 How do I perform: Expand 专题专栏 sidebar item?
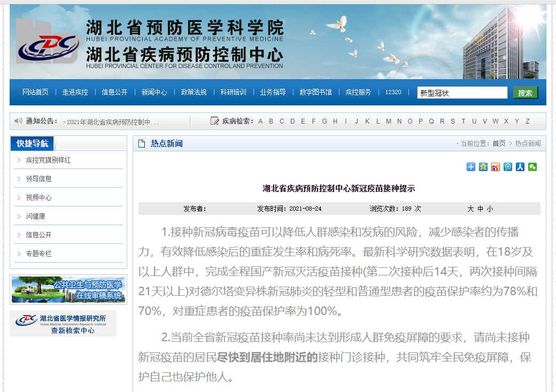click(38, 253)
